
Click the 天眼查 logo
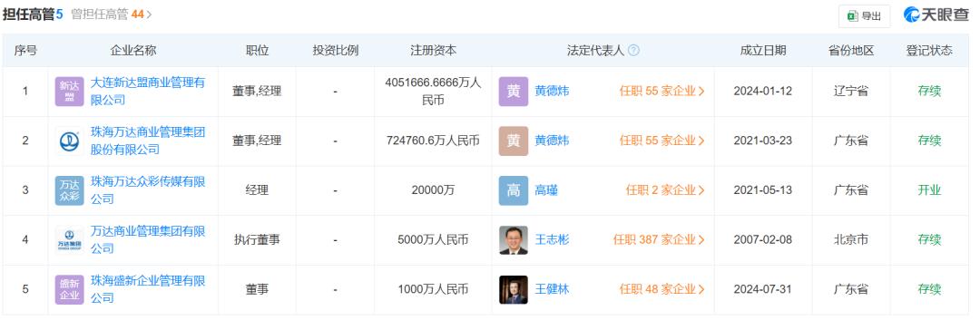936,15
